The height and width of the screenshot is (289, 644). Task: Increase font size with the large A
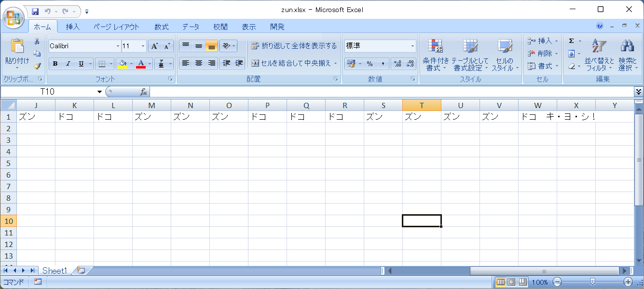tap(154, 46)
